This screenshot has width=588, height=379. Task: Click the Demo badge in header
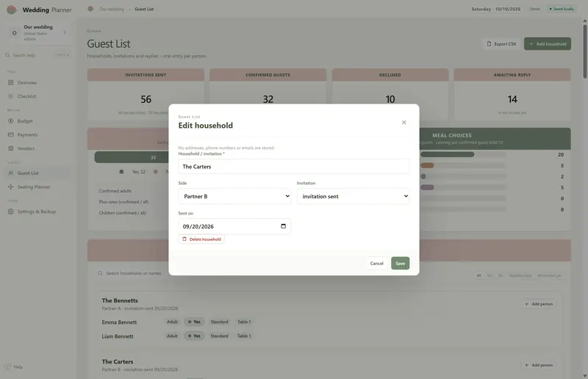[535, 9]
